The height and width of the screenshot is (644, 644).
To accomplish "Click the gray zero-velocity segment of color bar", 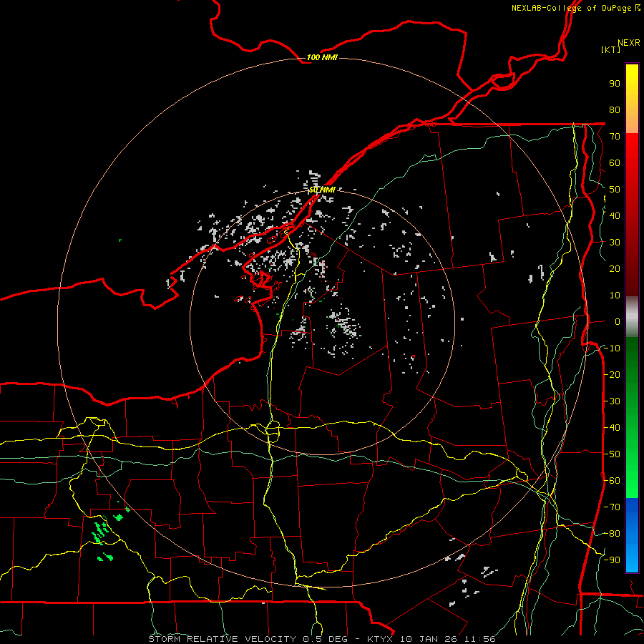I will click(x=632, y=316).
